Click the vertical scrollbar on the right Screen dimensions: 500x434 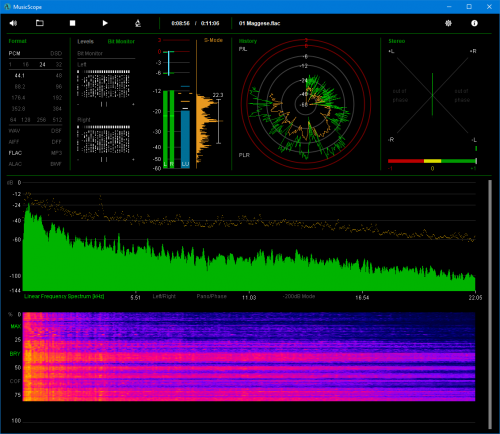[x=490, y=305]
